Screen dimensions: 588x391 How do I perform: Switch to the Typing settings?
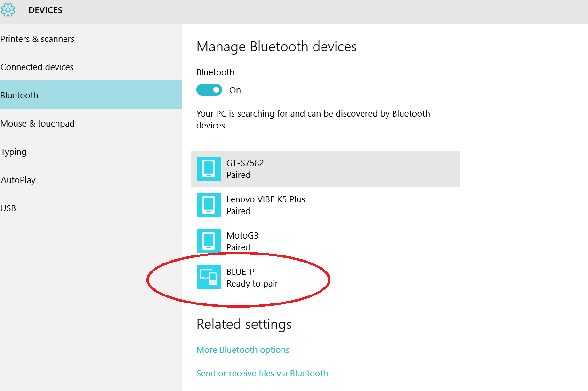tap(14, 152)
